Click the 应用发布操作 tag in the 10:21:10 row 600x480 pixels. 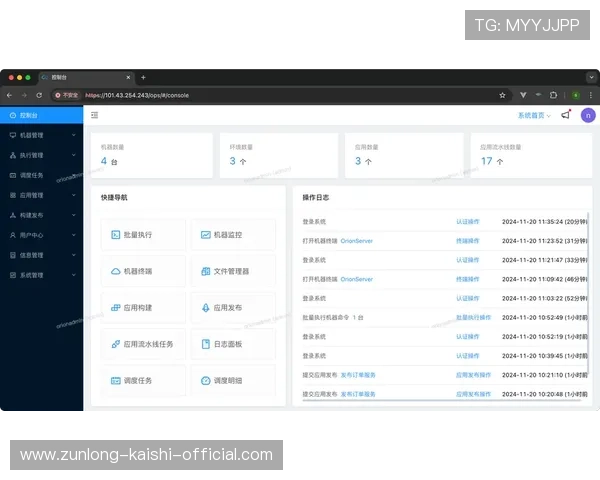[473, 375]
